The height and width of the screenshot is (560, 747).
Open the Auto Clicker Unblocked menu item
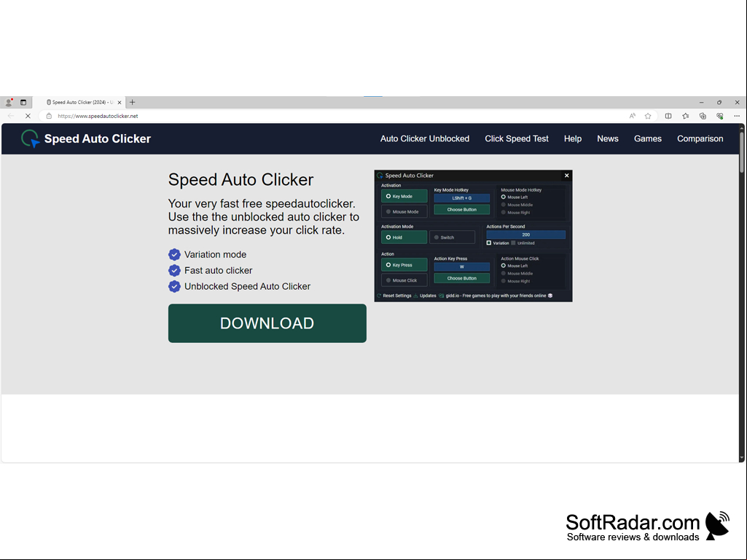424,138
